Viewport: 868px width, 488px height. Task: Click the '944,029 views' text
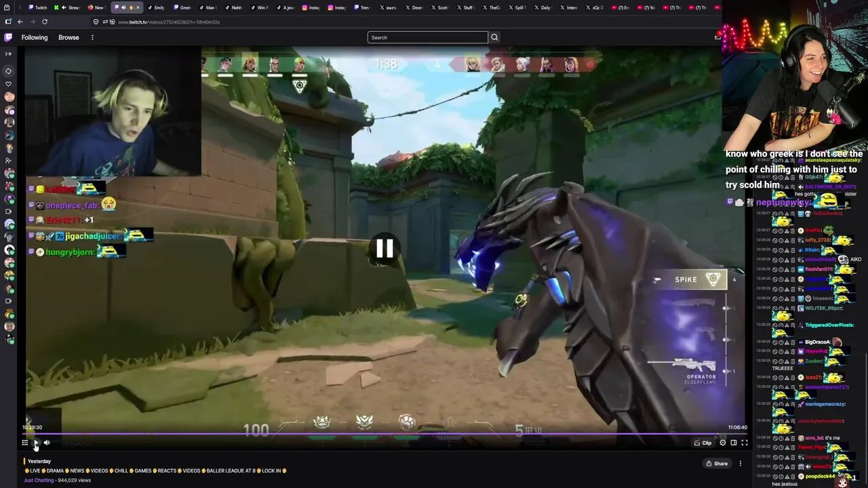75,480
